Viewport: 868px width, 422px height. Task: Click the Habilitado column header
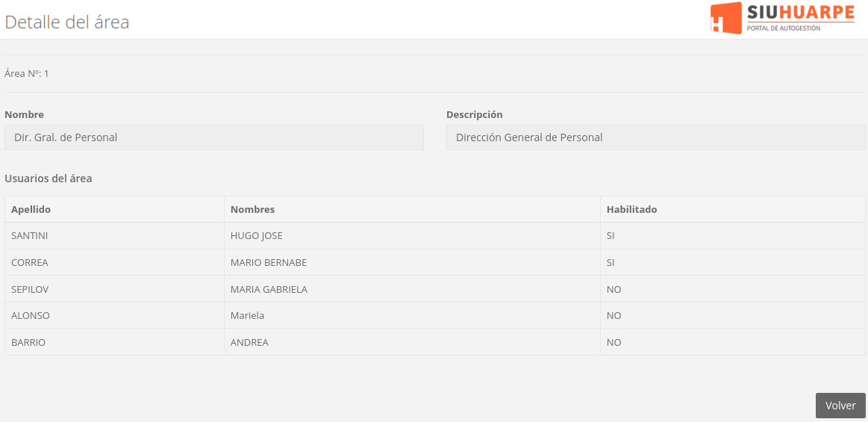point(632,210)
